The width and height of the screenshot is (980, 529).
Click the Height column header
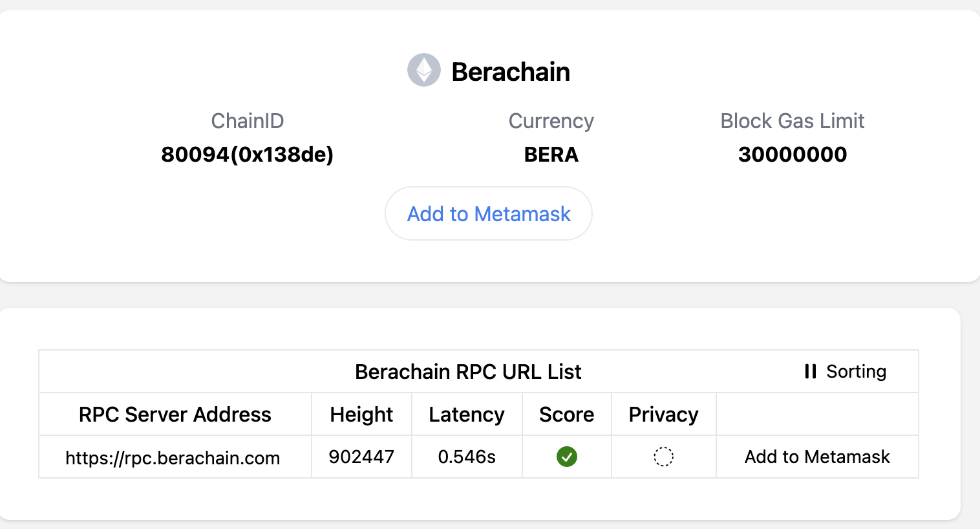pyautogui.click(x=361, y=414)
